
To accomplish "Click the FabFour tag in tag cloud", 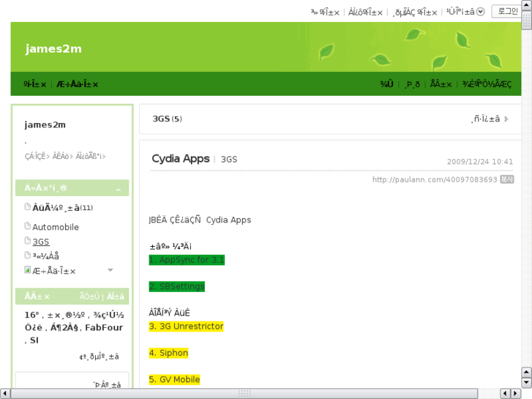I will (x=104, y=327).
